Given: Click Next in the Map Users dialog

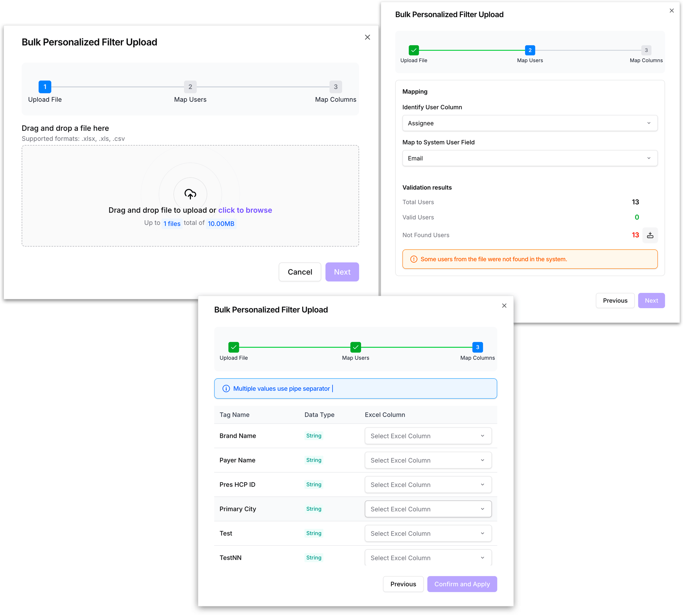Looking at the screenshot, I should (651, 301).
